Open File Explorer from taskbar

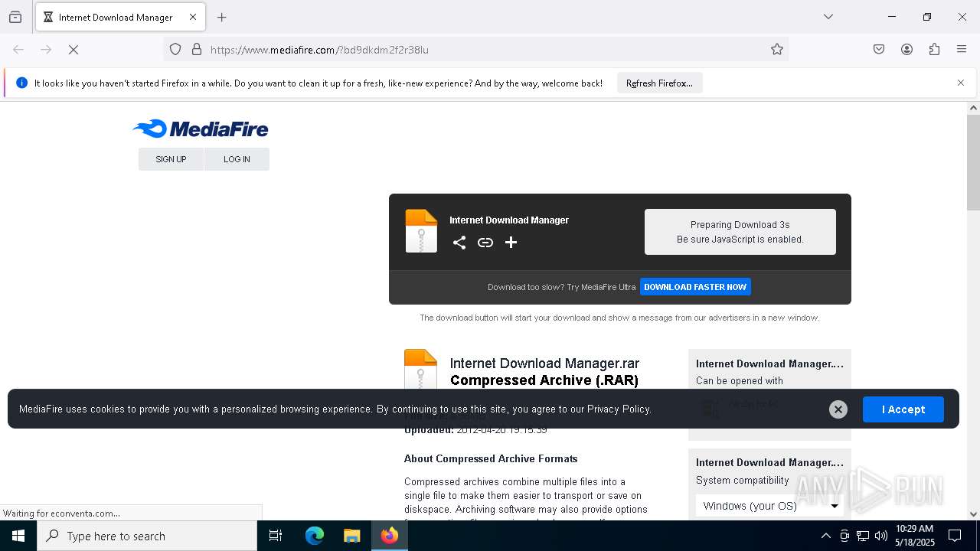[x=351, y=536]
